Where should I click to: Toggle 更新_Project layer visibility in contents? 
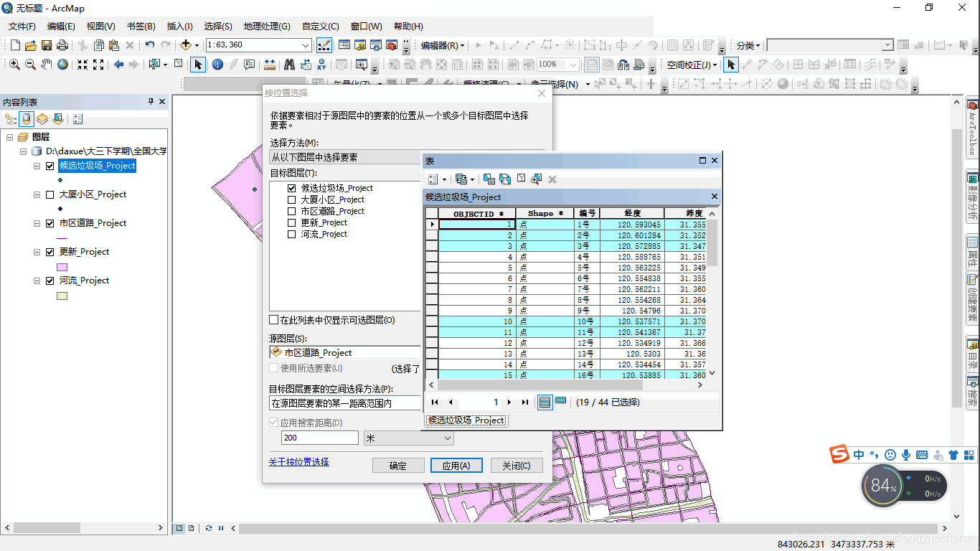50,252
